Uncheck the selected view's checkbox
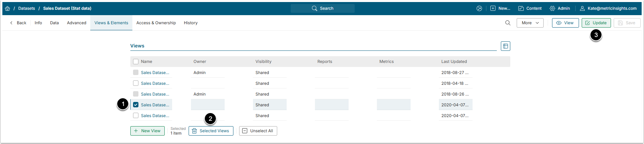 pos(136,105)
